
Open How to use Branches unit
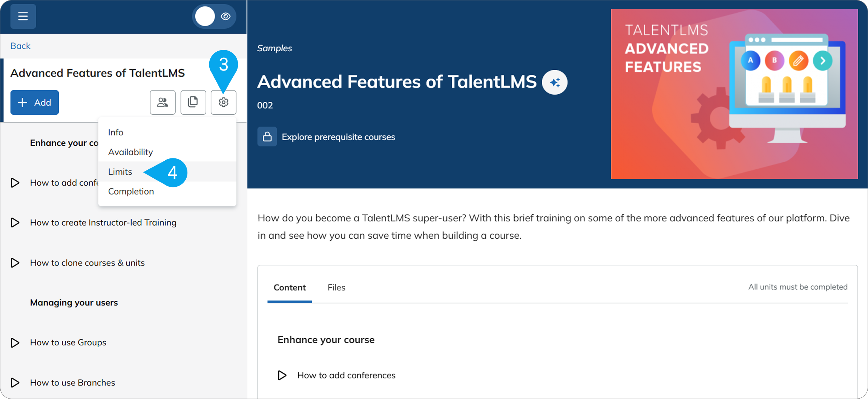(72, 382)
